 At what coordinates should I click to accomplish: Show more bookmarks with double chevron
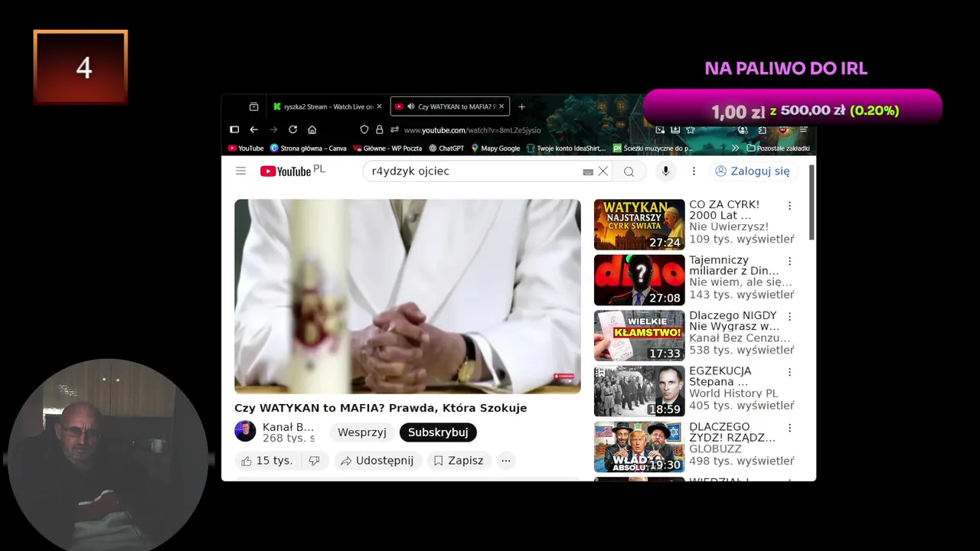pyautogui.click(x=735, y=148)
